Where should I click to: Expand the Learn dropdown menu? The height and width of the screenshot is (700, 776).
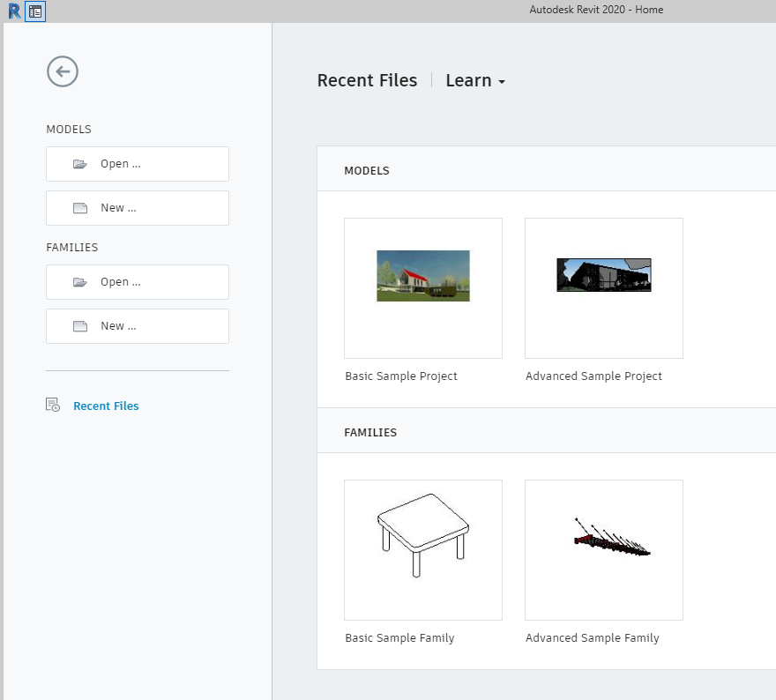tap(475, 80)
